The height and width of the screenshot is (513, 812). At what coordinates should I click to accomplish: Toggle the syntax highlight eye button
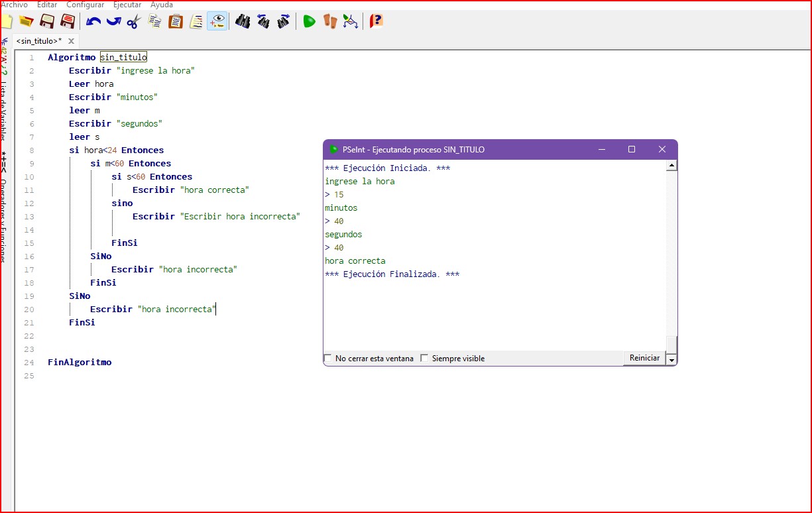[217, 21]
